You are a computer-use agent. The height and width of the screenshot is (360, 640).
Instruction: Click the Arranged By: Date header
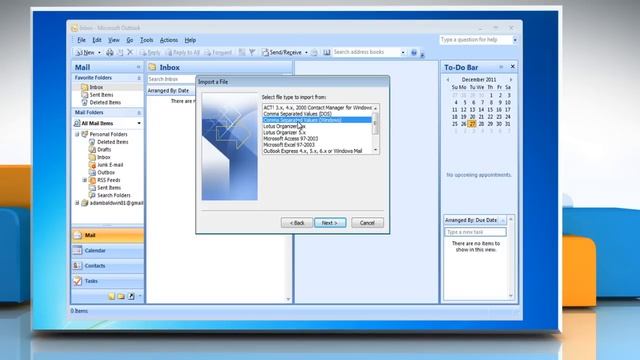pyautogui.click(x=168, y=91)
